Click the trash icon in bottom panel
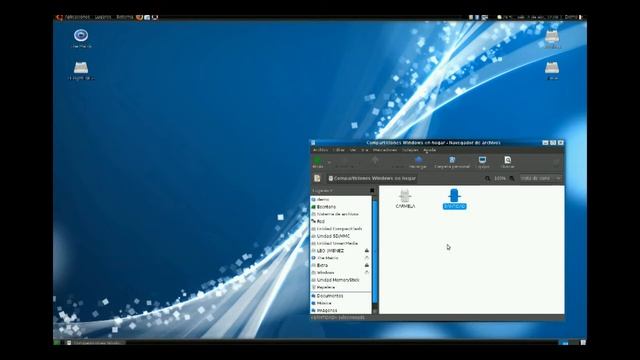 coord(583,343)
